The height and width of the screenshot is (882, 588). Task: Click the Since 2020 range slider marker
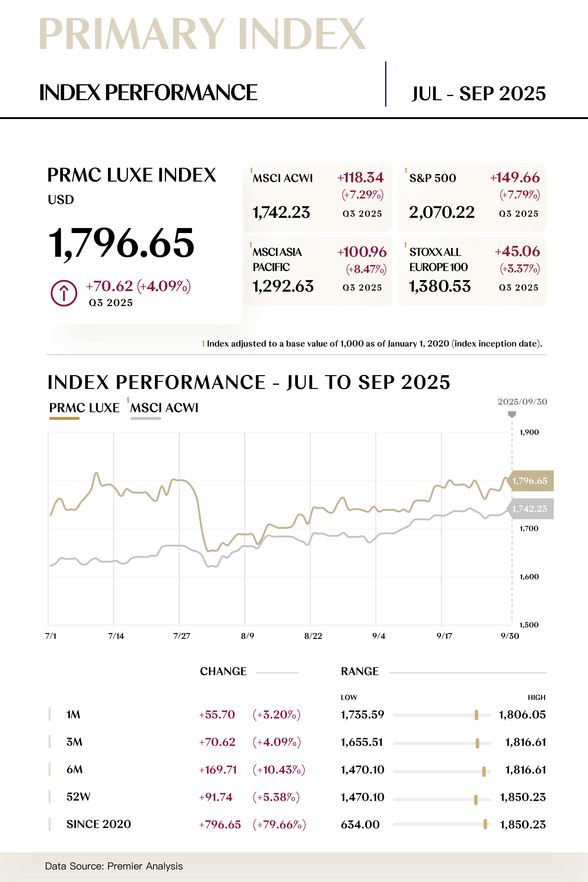point(485,824)
